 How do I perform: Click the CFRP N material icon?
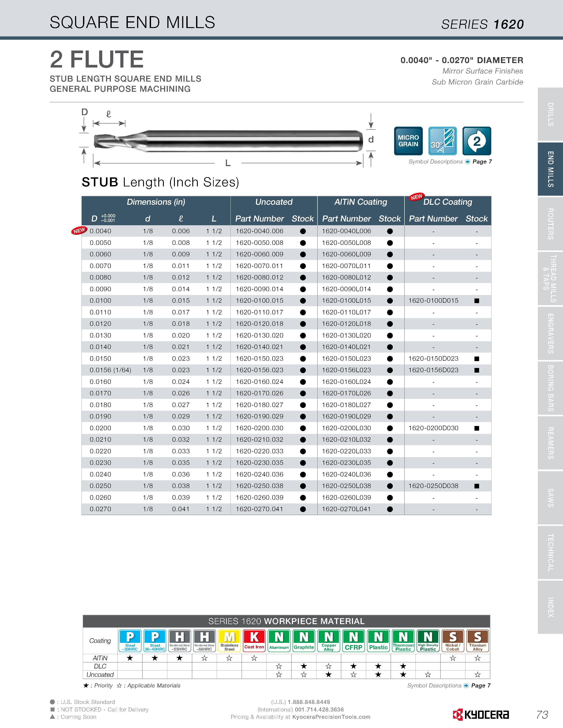[x=353, y=641]
